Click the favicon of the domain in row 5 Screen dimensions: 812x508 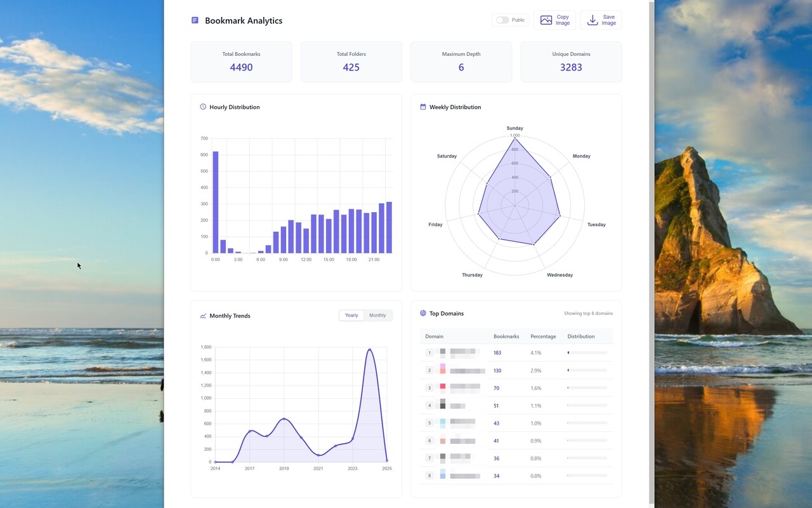tap(443, 423)
